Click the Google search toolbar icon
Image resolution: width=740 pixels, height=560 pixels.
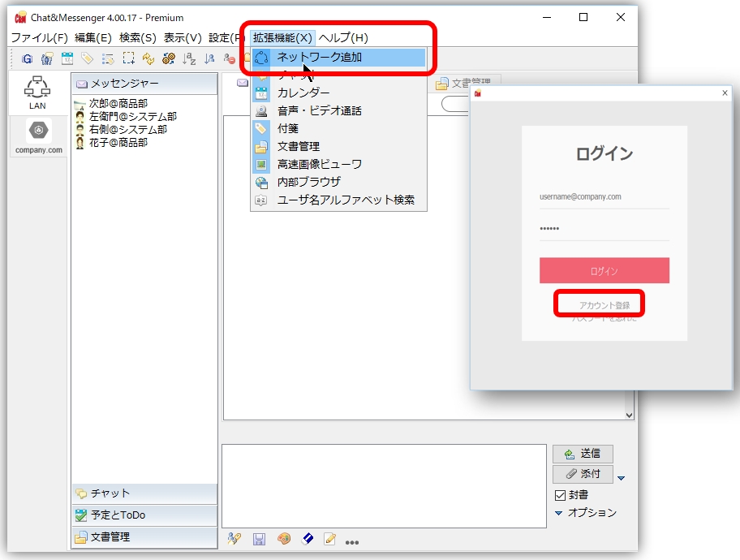27,58
